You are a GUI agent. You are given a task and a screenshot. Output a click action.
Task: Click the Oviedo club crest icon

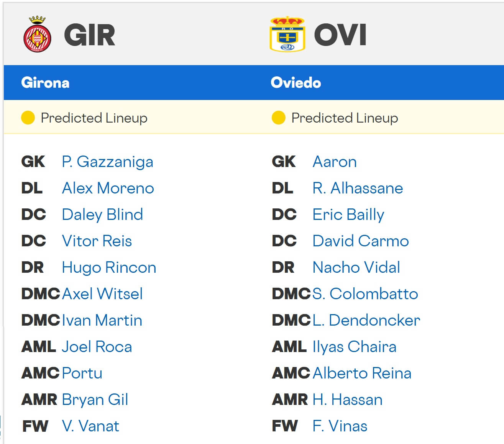[x=287, y=34]
